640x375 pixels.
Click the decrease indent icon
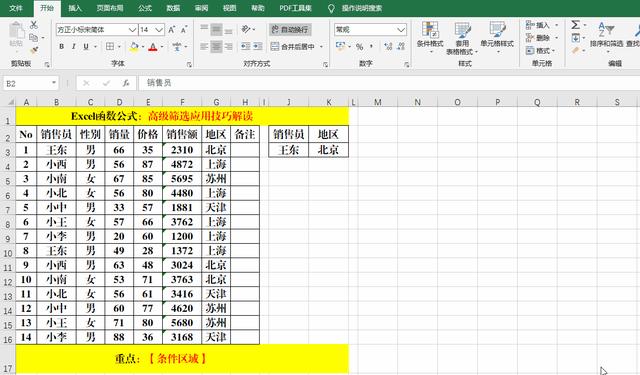pos(245,47)
